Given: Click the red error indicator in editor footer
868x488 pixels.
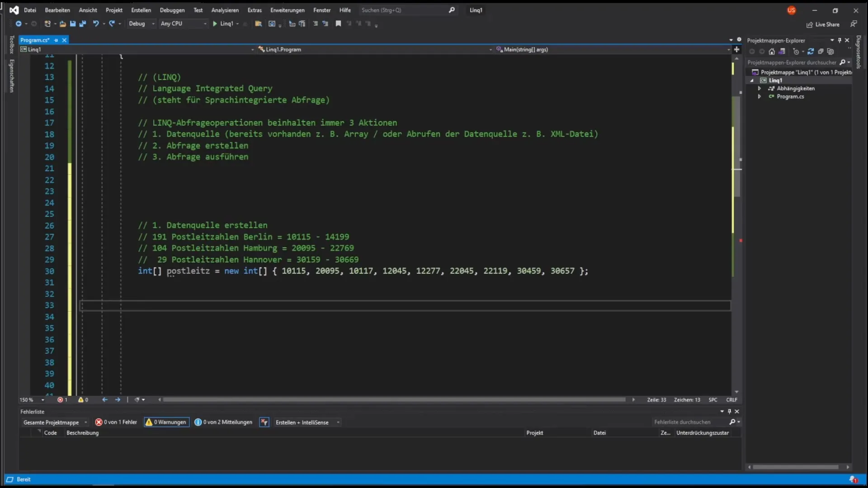Looking at the screenshot, I should pos(62,400).
